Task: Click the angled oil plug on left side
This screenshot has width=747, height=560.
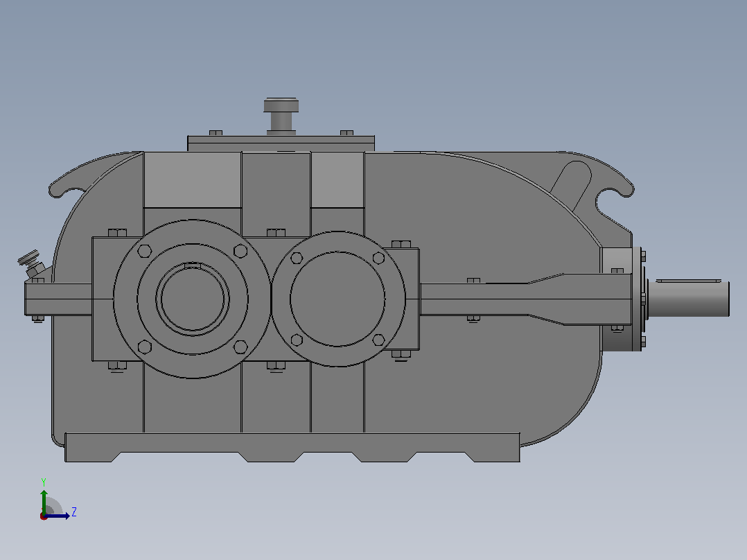Action: point(32,264)
